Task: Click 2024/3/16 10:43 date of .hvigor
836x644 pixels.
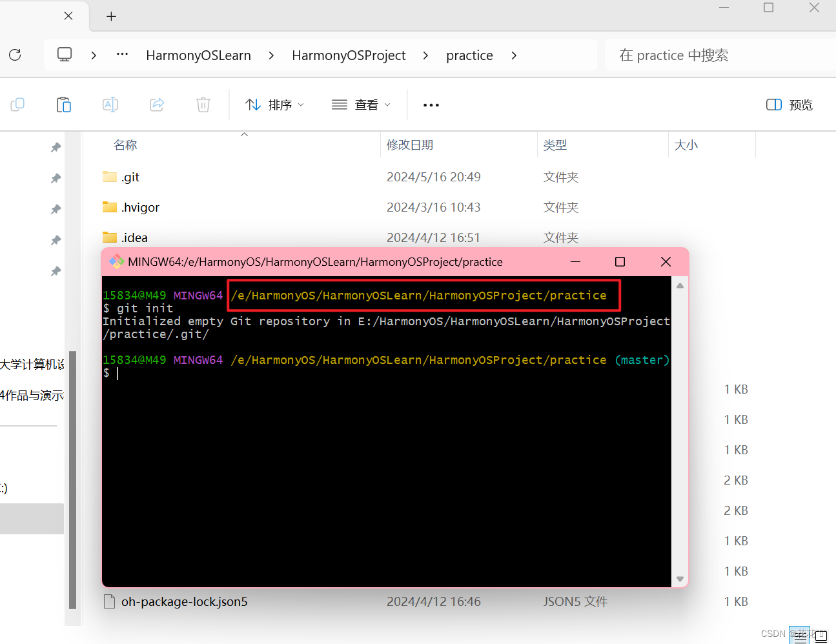Action: coord(434,207)
